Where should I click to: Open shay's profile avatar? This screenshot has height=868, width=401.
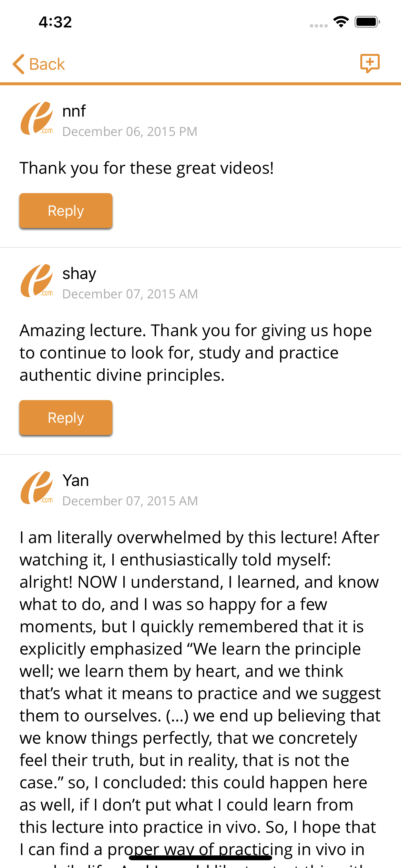click(37, 281)
